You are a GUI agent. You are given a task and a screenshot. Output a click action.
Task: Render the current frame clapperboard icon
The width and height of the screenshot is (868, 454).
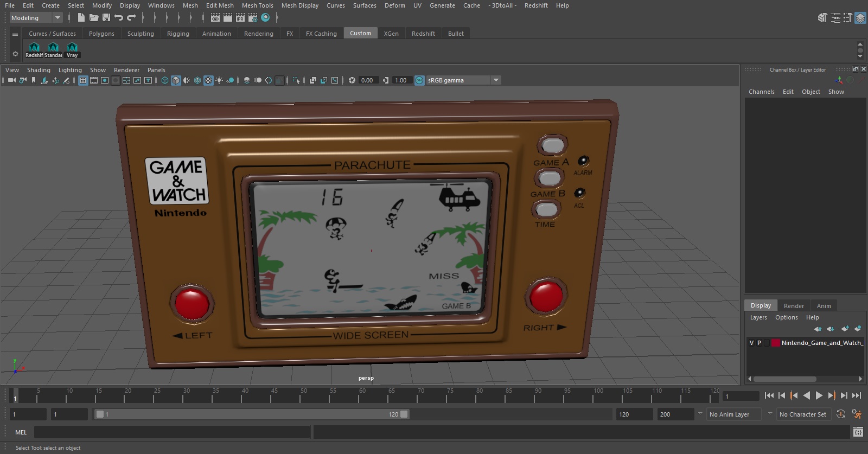228,18
